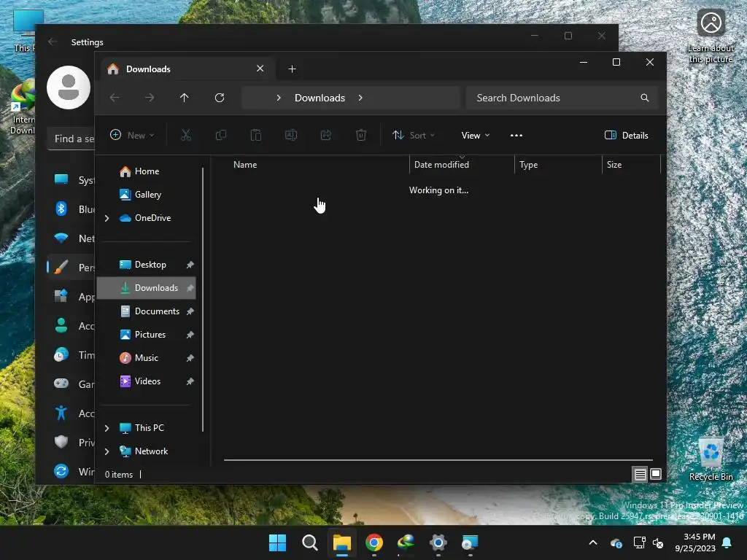Click clock and date in taskbar
Viewport: 747px width, 560px height.
coord(694,542)
